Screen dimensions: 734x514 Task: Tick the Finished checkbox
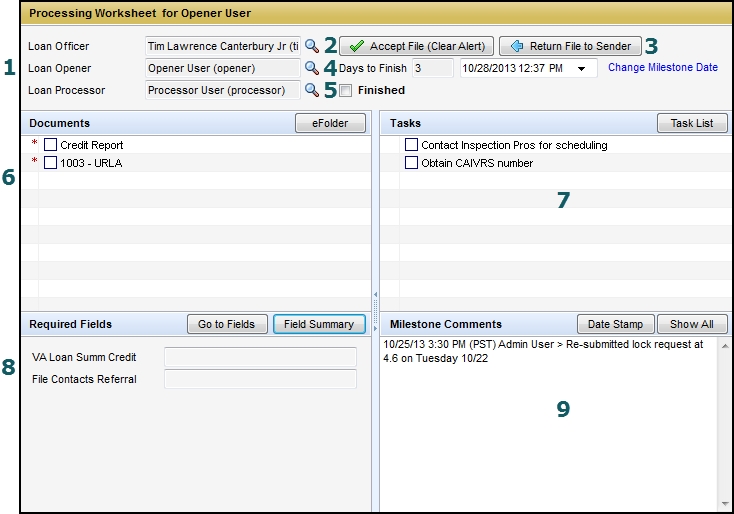point(345,91)
